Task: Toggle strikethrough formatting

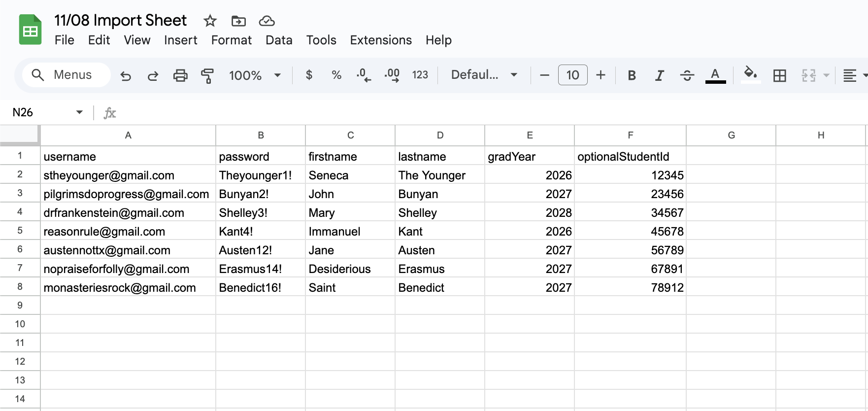Action: [687, 75]
